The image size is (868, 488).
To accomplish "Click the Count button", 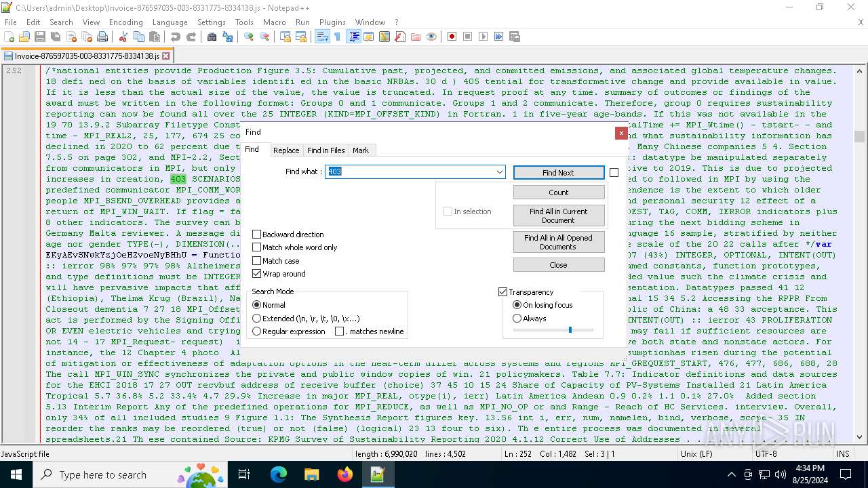I will [x=558, y=192].
